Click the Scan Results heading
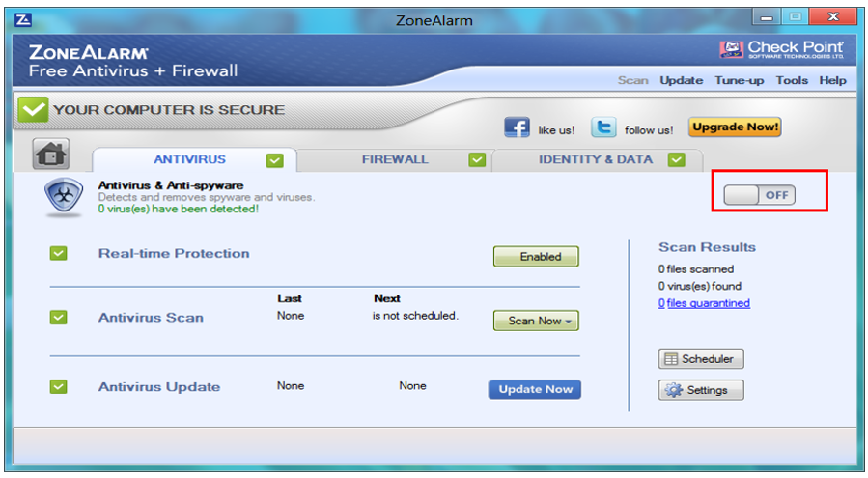868x478 pixels. [707, 247]
